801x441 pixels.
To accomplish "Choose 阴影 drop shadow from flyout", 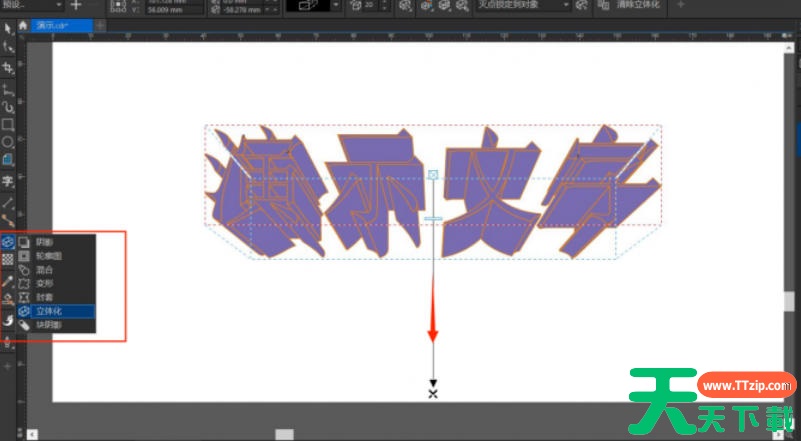I will [x=56, y=242].
